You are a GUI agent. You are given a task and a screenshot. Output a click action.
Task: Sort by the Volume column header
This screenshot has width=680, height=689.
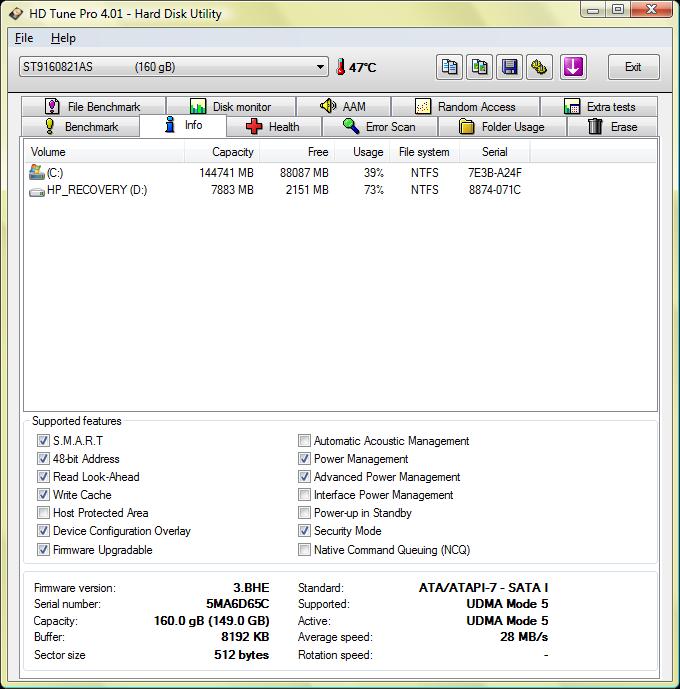(104, 152)
